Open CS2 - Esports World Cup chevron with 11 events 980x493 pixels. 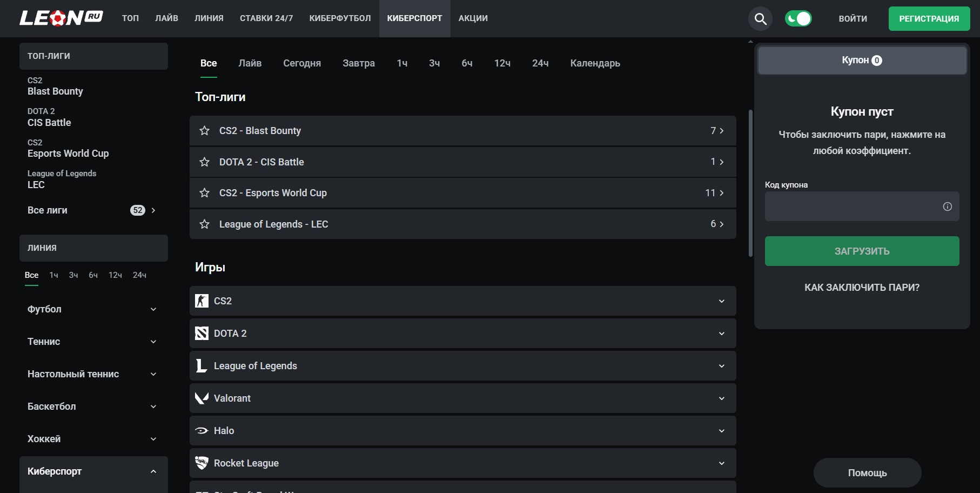coord(721,193)
